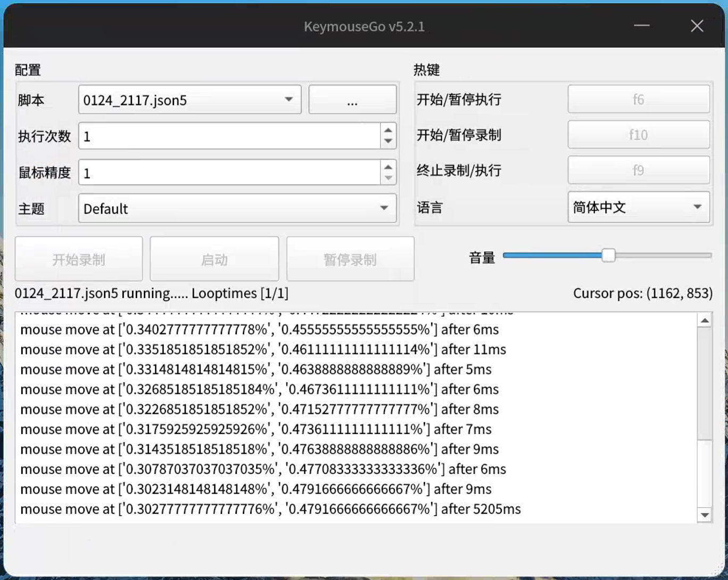Click the 音量 volume slider handle
The image size is (728, 580).
click(x=608, y=256)
